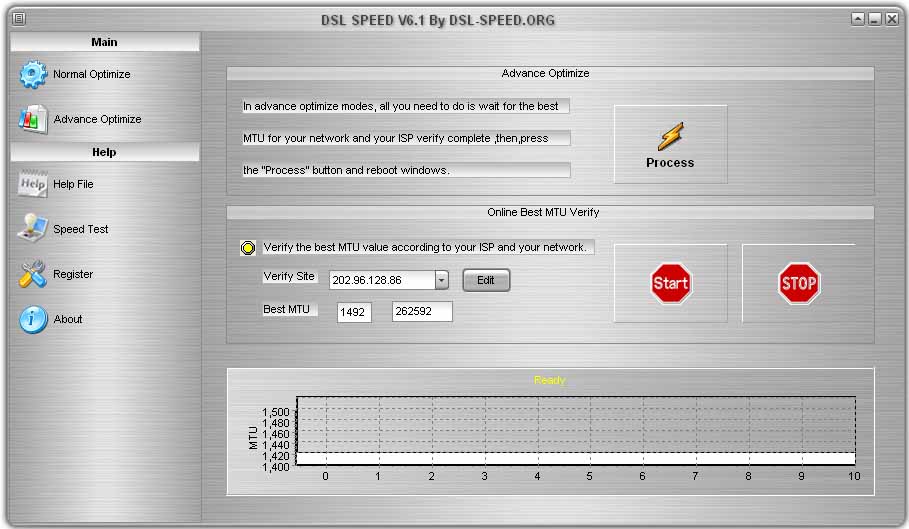Screen dimensions: 909x529
Task: Click the Normal Optimize gear icon
Action: tap(32, 74)
